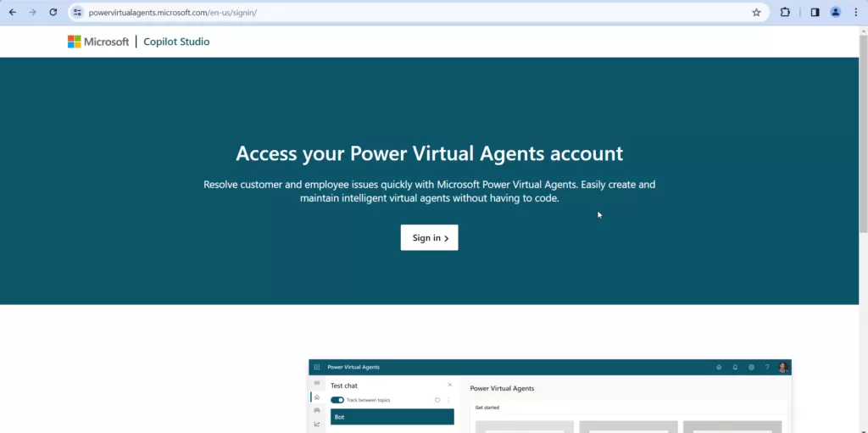The height and width of the screenshot is (433, 868).
Task: Click the app launcher waffle icon
Action: [317, 367]
